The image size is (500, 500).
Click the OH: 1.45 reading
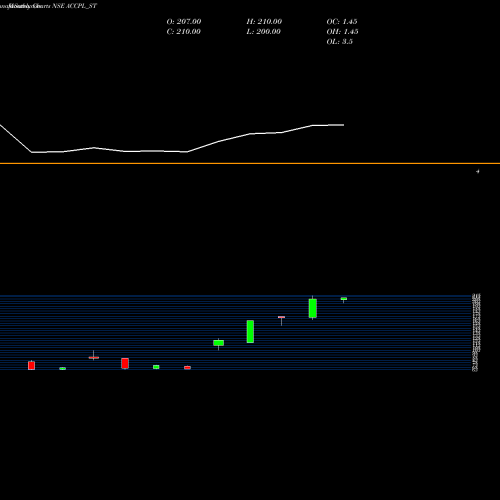pyautogui.click(x=342, y=31)
